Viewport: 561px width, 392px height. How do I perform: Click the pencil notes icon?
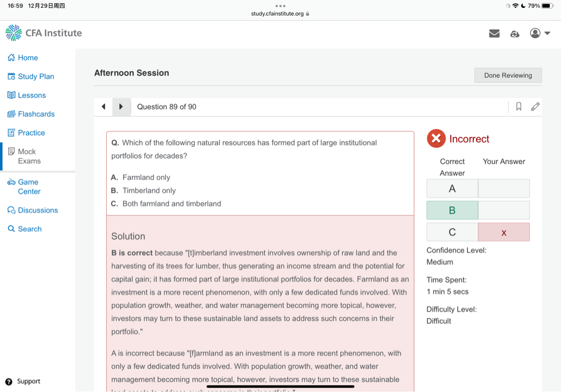click(535, 107)
